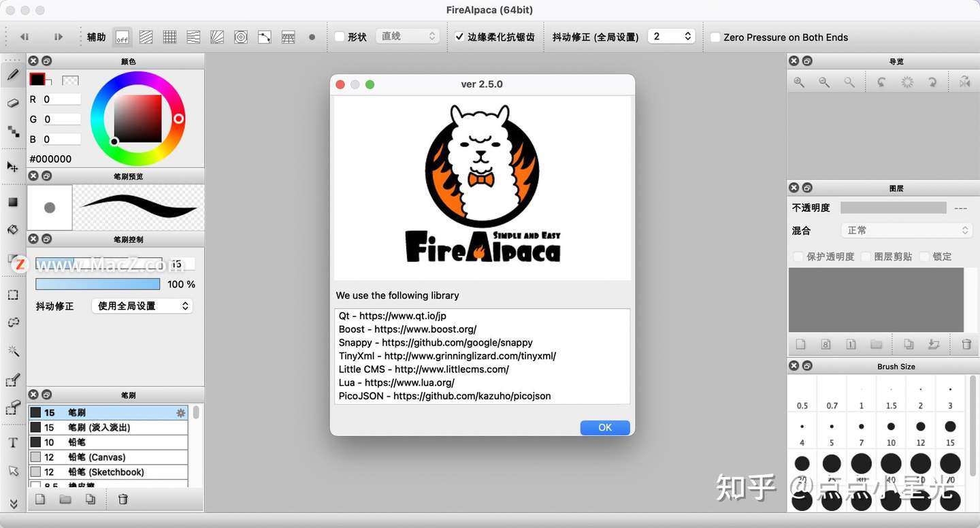Select the transparent color swatch
This screenshot has height=528, width=980.
tap(70, 80)
